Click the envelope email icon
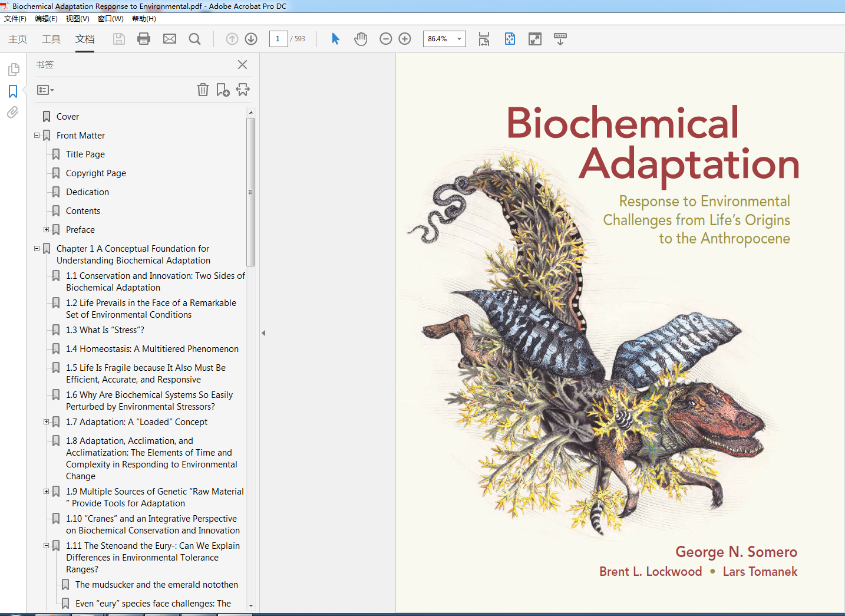This screenshot has width=845, height=616. pyautogui.click(x=170, y=39)
